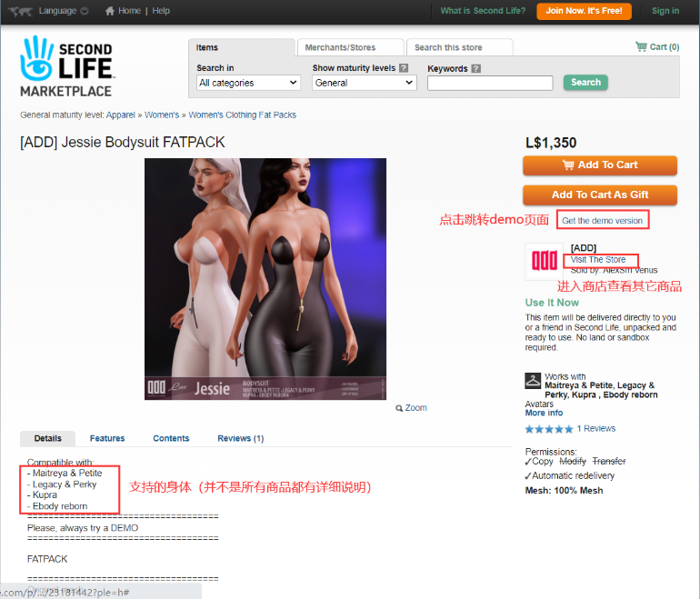Open Women's Clothing Fat Packs breadcrumb
The width and height of the screenshot is (700, 599).
click(243, 115)
